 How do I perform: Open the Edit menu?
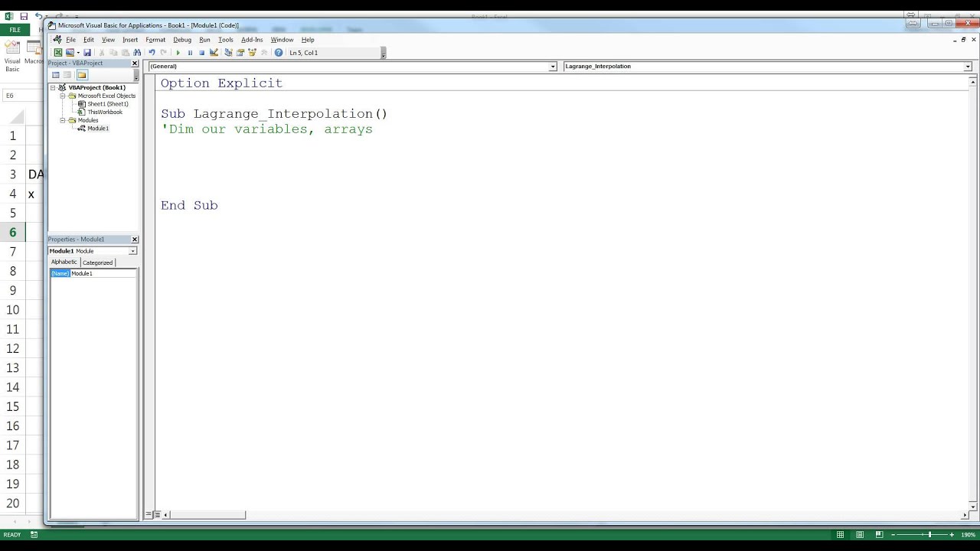(x=89, y=40)
